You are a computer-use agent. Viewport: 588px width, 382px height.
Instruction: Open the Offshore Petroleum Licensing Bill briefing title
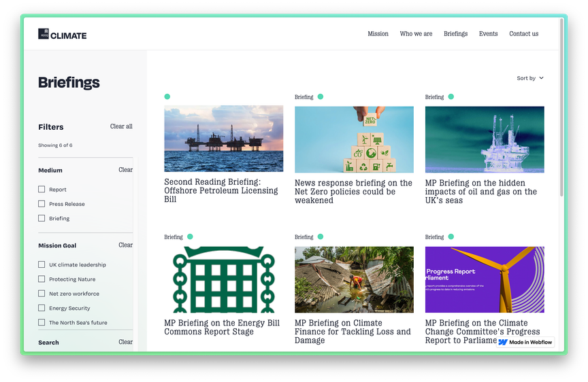221,190
